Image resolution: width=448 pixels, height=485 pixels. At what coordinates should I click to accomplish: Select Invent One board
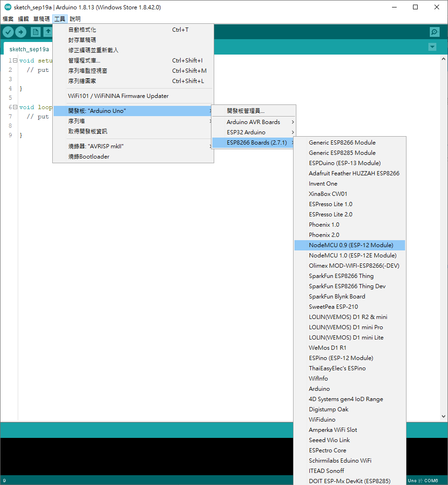[x=350, y=183]
